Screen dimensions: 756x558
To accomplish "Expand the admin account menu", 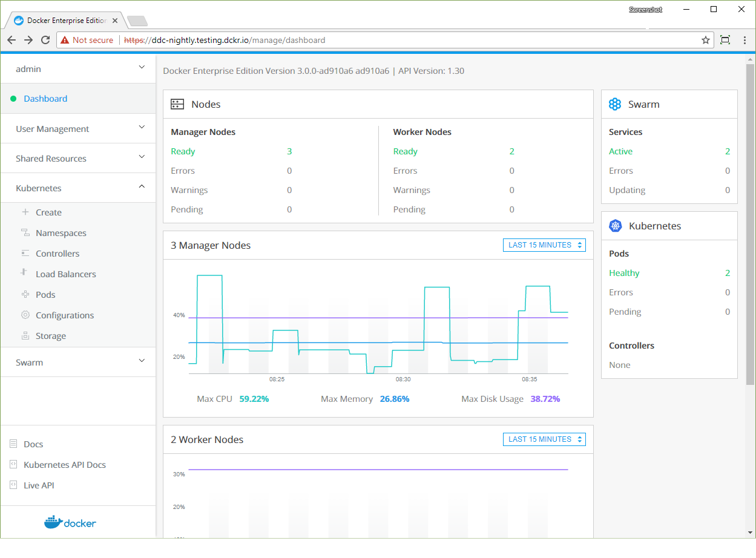I will click(x=142, y=68).
